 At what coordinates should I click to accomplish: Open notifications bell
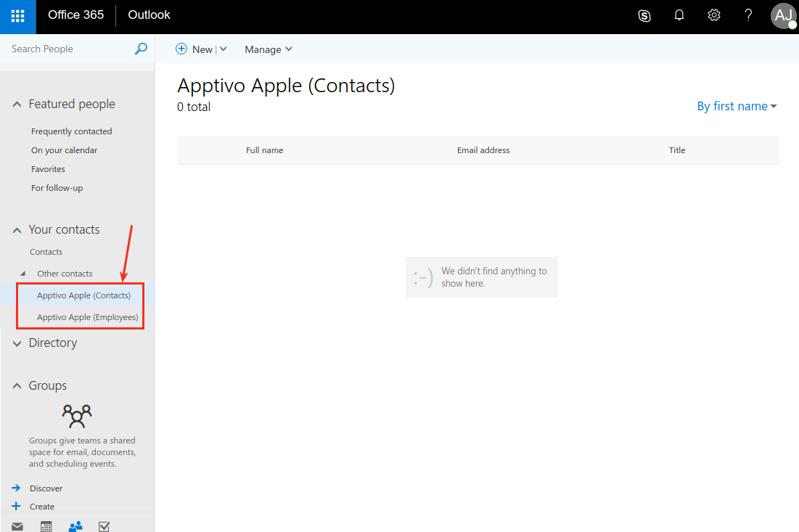[x=679, y=15]
